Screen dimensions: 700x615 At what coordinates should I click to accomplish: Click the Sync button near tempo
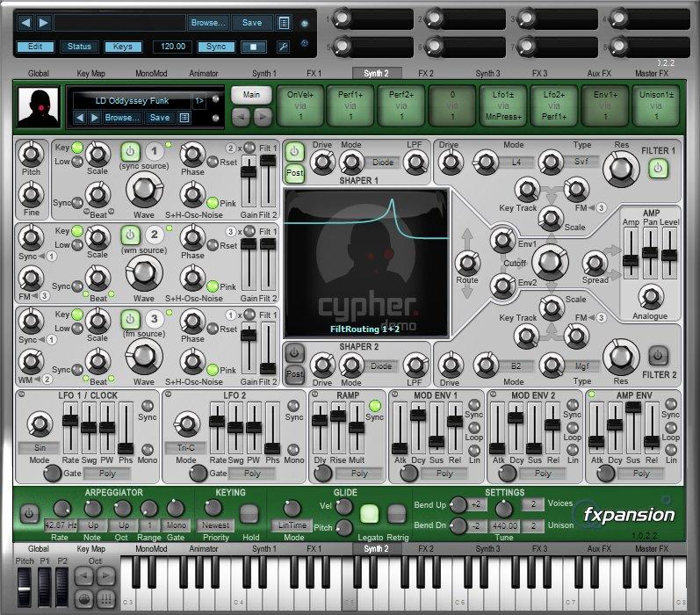pos(216,47)
